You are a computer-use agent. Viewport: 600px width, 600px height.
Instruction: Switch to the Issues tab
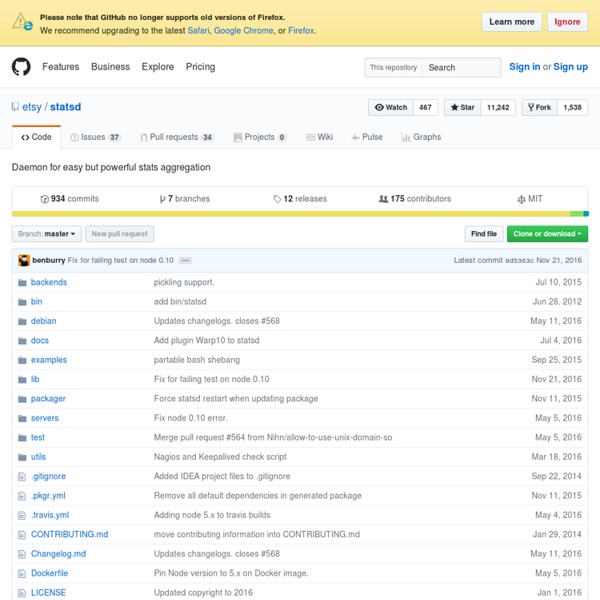pyautogui.click(x=95, y=137)
